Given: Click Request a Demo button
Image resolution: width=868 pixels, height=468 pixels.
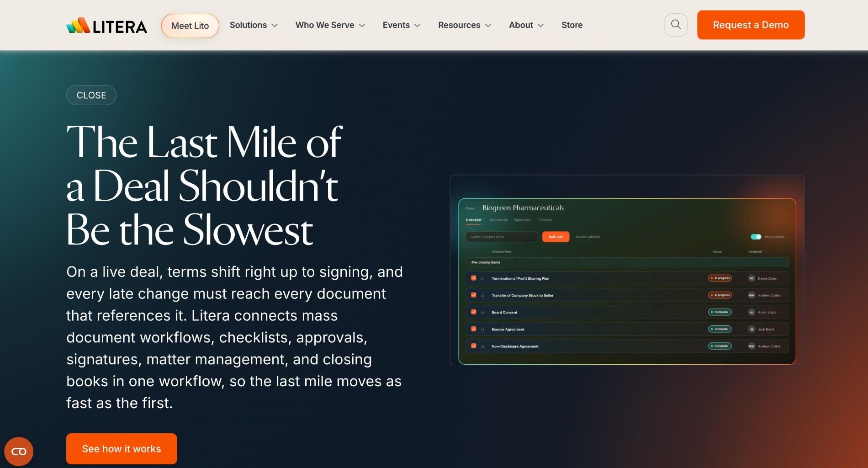Looking at the screenshot, I should [751, 25].
